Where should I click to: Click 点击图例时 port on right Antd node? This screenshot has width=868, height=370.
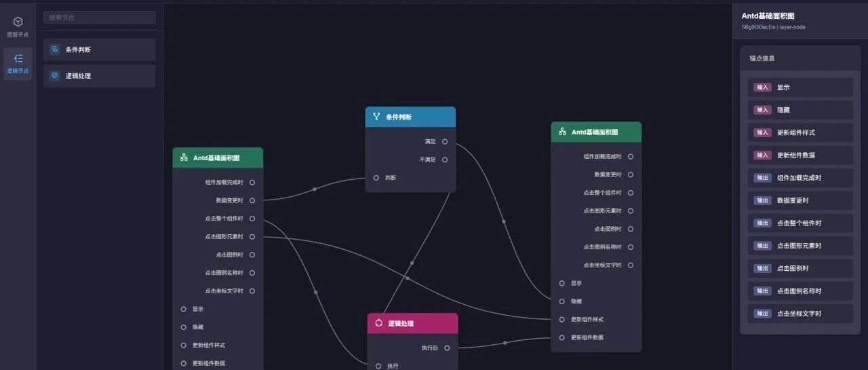(631, 229)
